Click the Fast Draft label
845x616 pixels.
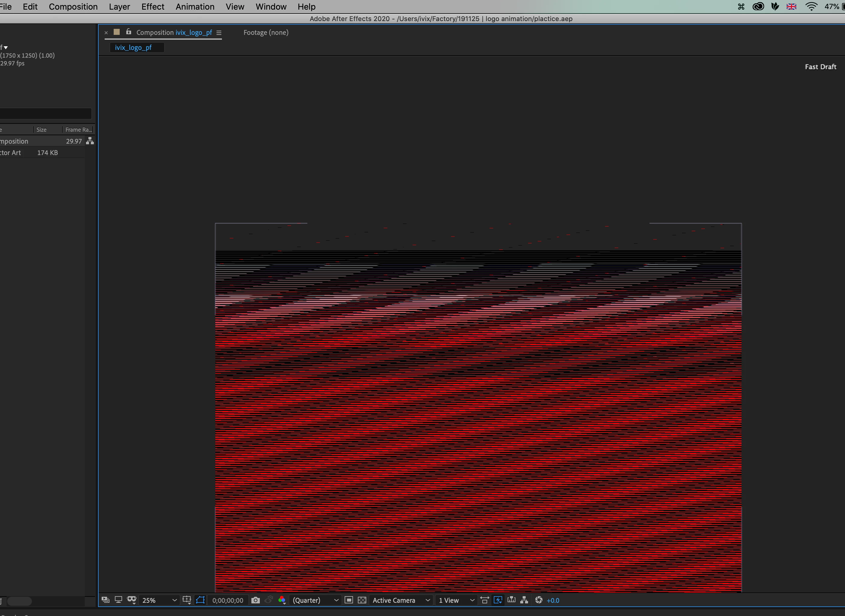[820, 67]
